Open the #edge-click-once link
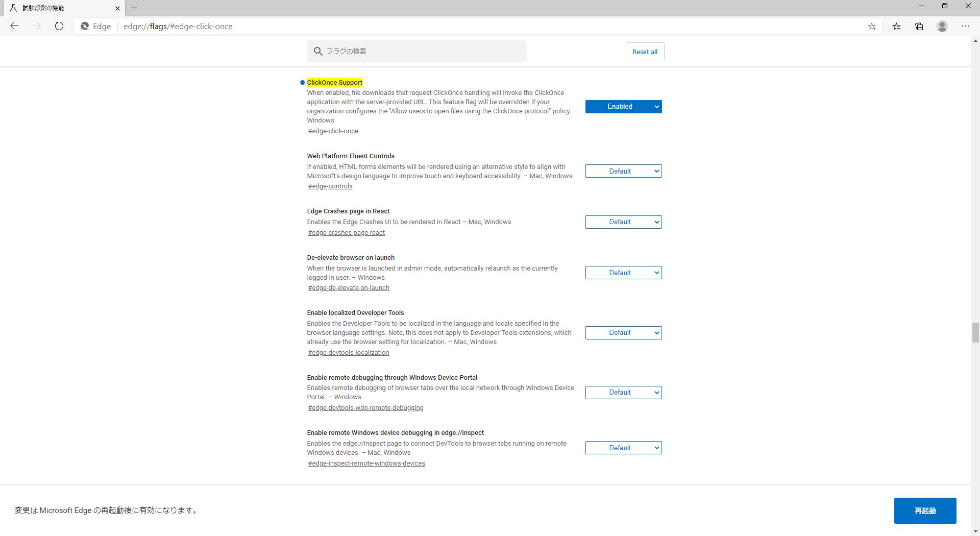Screen dimensions: 980x536 (x=332, y=131)
